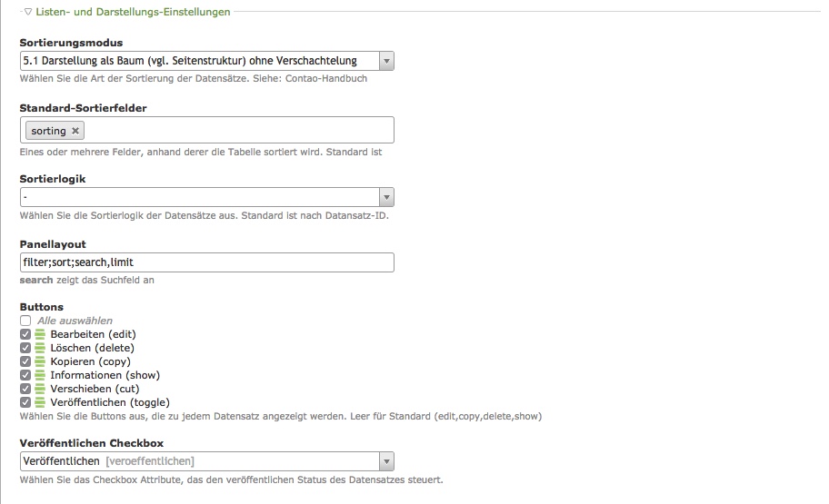
Task: Uncheck the Kopieren (copy) checkbox
Action: point(25,361)
